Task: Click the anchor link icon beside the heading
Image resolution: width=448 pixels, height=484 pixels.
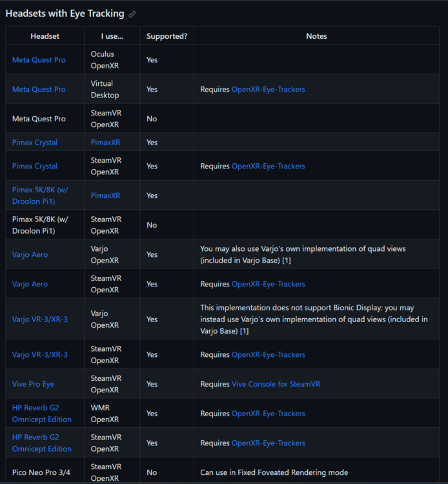Action: pos(132,14)
